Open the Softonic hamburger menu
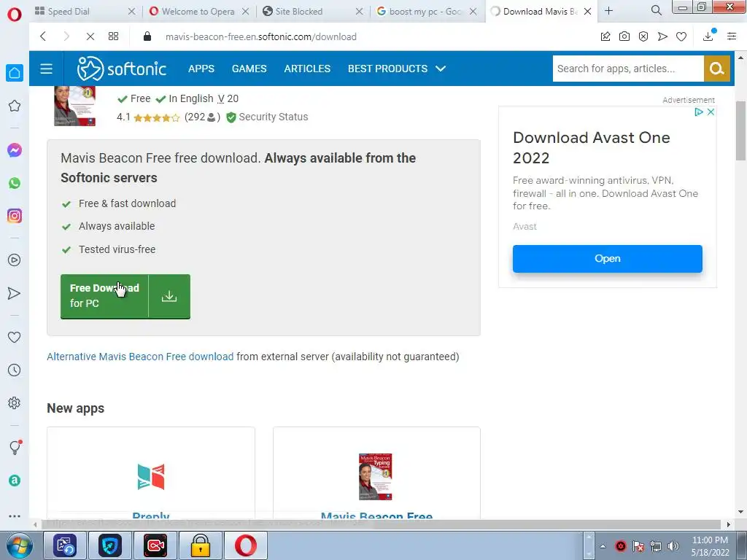 pos(46,69)
